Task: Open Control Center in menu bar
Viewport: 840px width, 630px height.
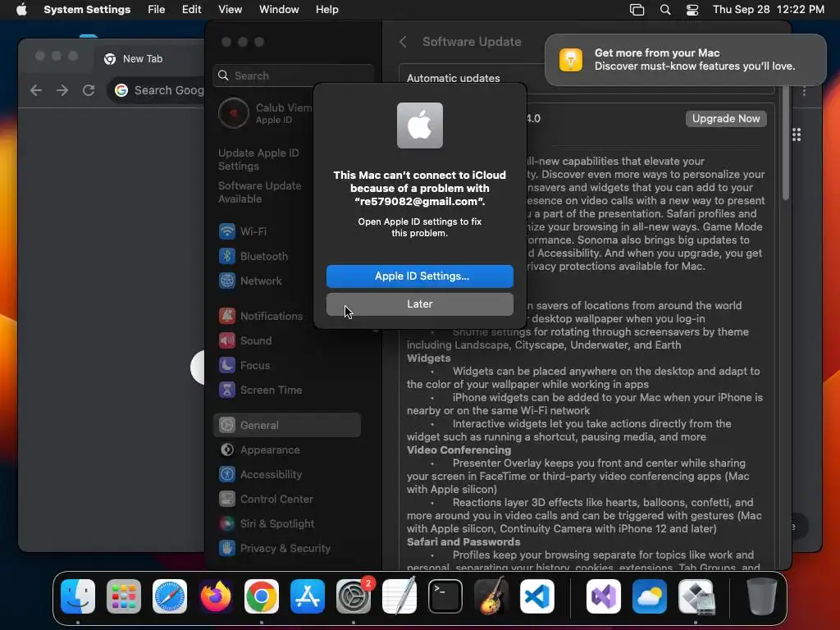Action: pyautogui.click(x=692, y=10)
